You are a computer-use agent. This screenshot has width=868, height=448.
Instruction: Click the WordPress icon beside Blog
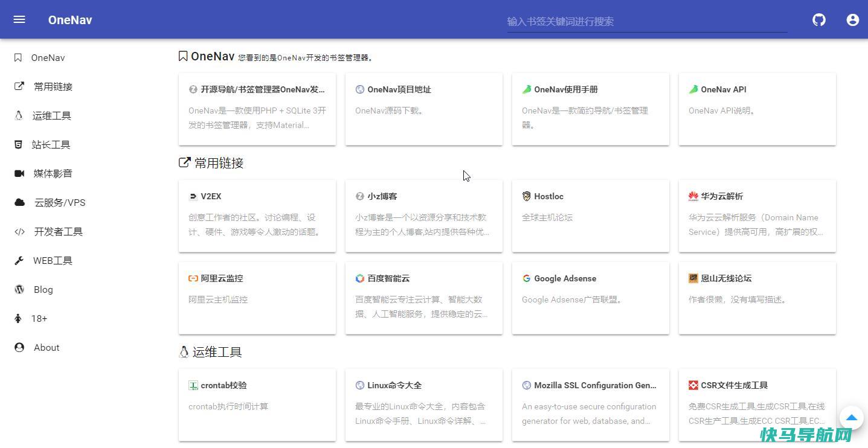(19, 289)
